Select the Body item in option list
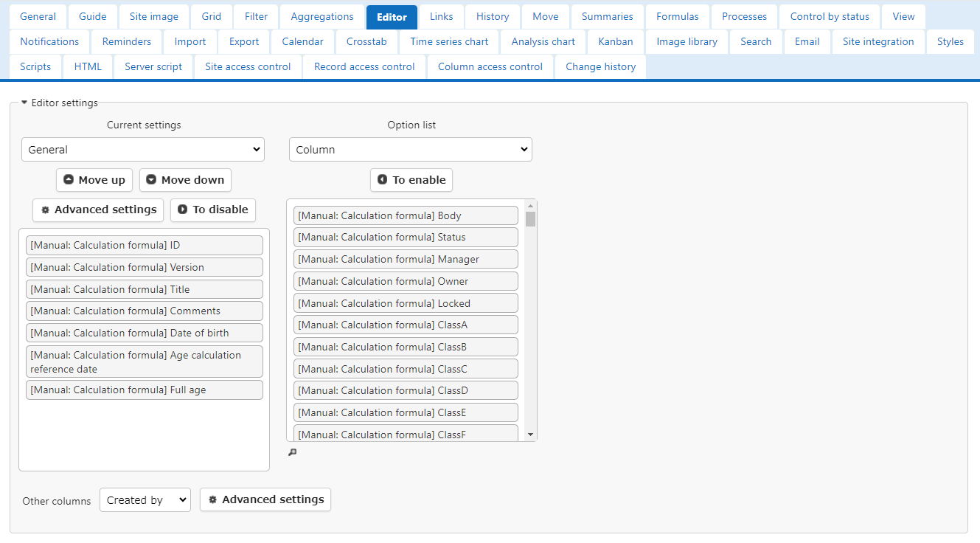 click(406, 215)
